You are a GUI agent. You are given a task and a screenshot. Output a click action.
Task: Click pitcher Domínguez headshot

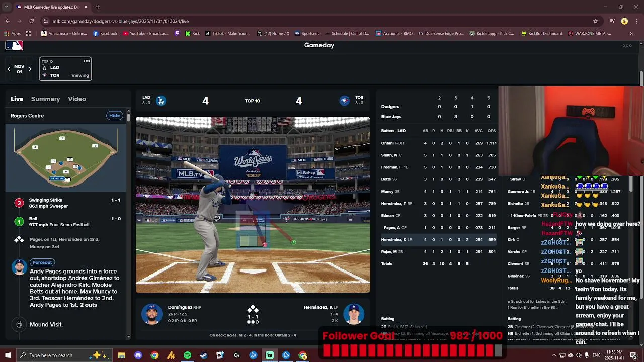151,314
